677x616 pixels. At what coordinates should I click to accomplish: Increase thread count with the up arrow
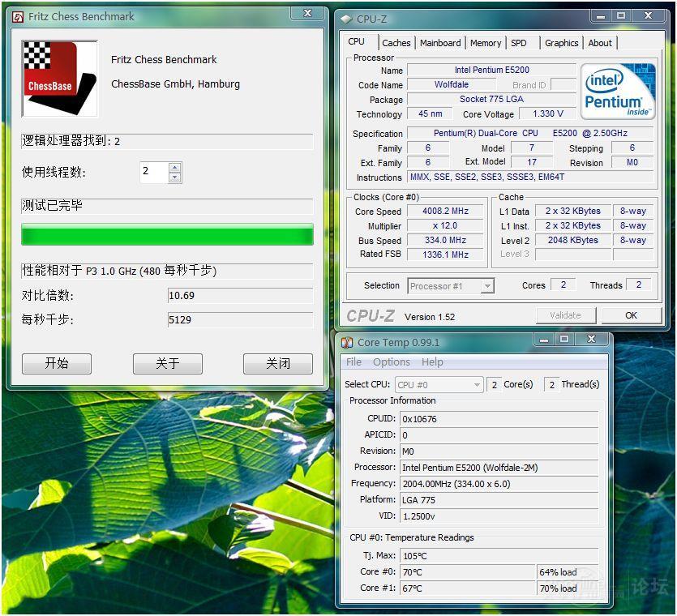coord(174,168)
